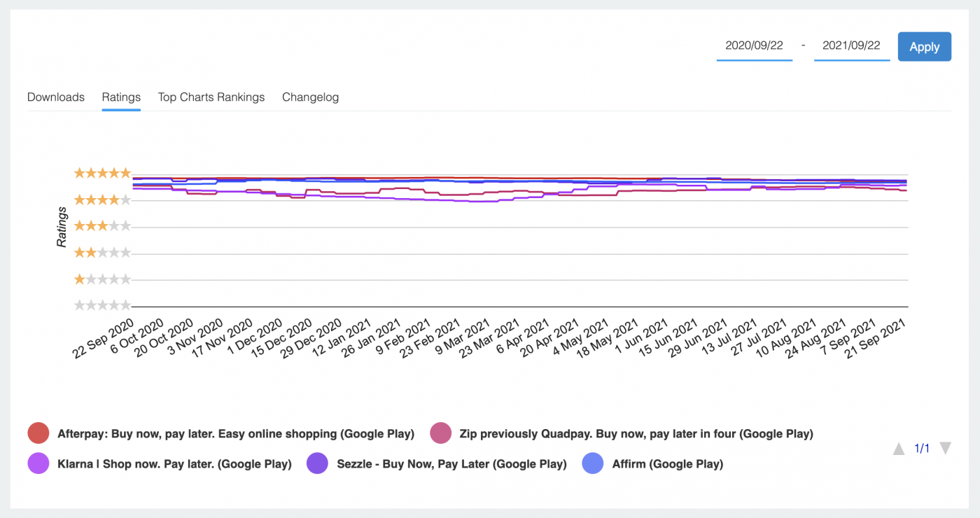This screenshot has height=518, width=980.
Task: Click the four-star rating axis icon
Action: pos(102,199)
